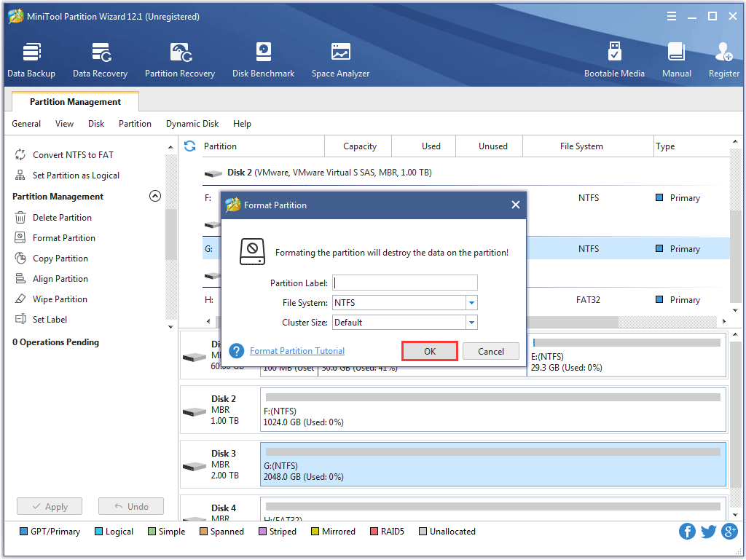Select the F: NTFS partition row
746x560 pixels.
click(x=466, y=198)
